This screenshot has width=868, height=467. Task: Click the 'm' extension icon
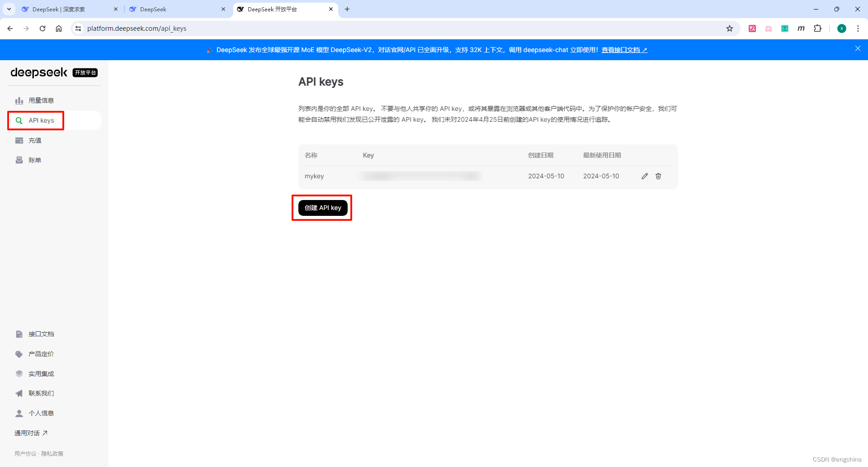click(x=801, y=29)
